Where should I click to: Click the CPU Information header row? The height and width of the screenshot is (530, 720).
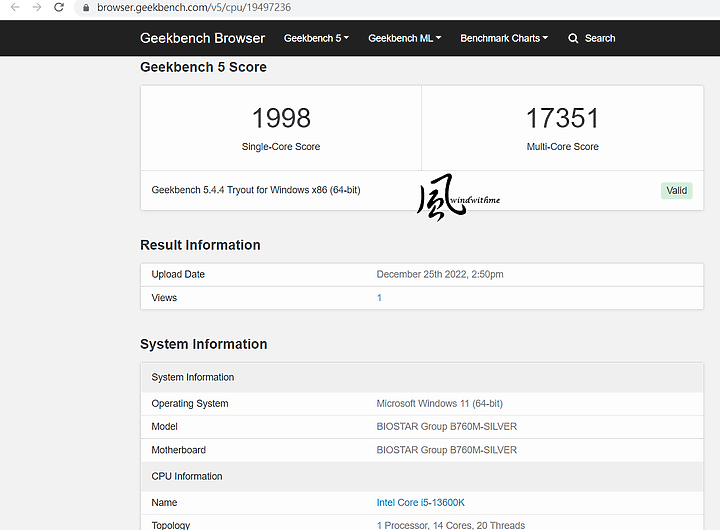[x=422, y=476]
